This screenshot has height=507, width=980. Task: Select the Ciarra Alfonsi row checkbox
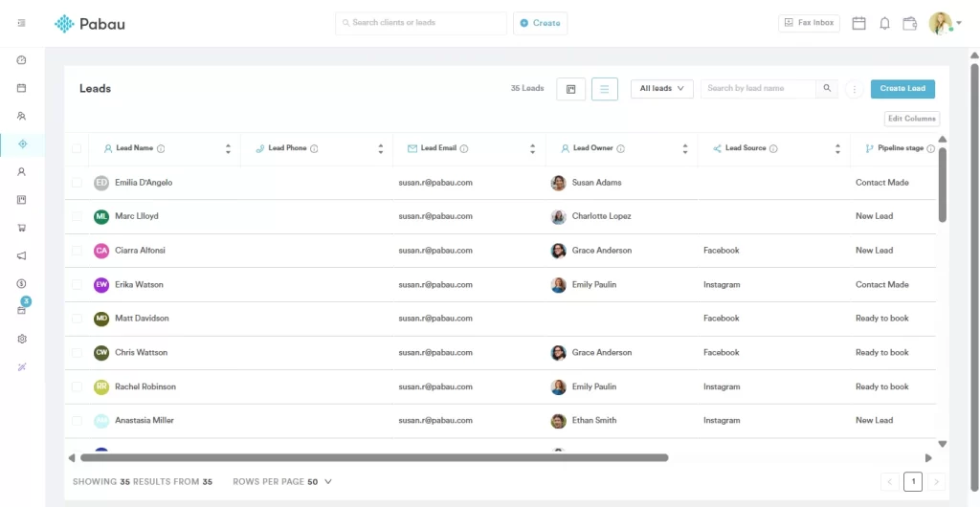pyautogui.click(x=77, y=251)
